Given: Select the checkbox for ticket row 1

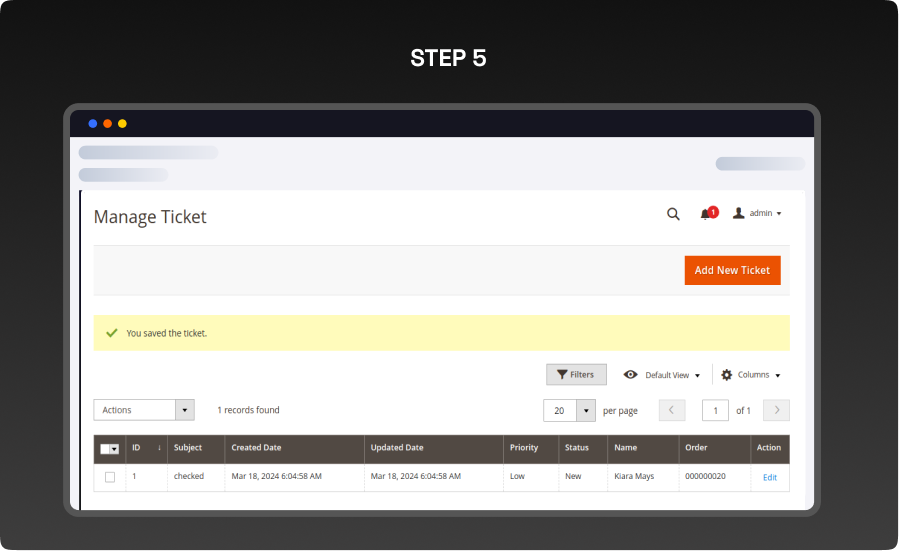Looking at the screenshot, I should (x=110, y=477).
